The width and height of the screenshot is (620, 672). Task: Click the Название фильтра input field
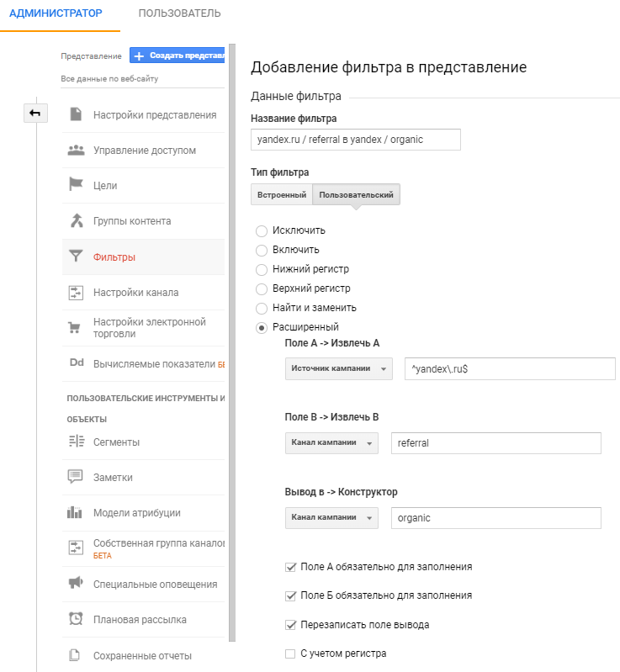click(x=356, y=140)
